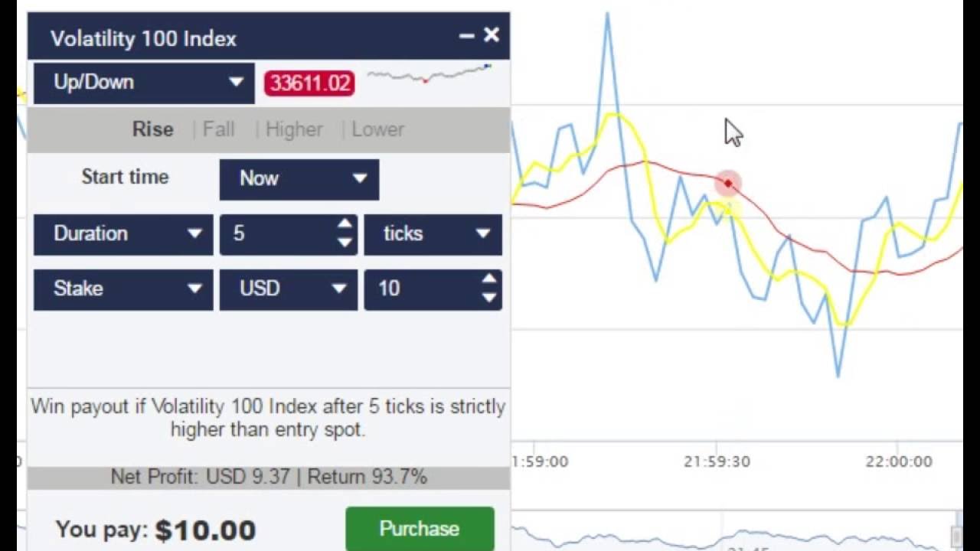
Task: Click the red marker dot on chart
Action: (727, 184)
